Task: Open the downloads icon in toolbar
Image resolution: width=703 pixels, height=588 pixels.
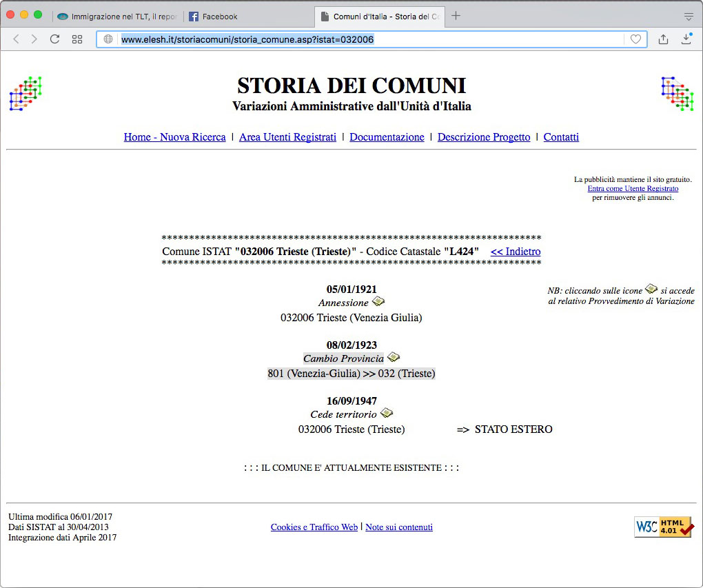Action: 686,39
